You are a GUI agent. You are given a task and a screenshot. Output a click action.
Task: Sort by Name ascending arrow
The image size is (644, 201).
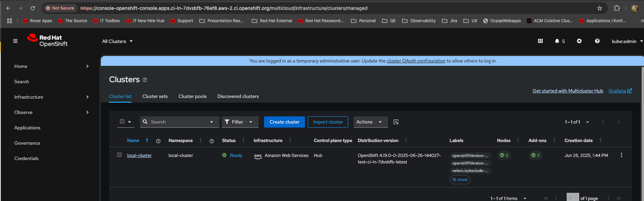click(x=147, y=141)
